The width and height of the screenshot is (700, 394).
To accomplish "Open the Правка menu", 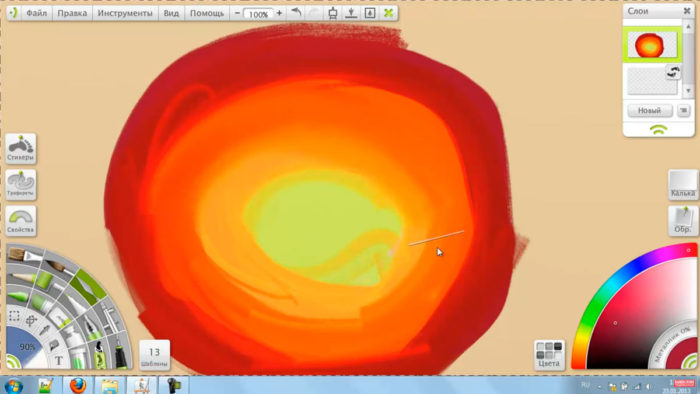I will pos(72,13).
